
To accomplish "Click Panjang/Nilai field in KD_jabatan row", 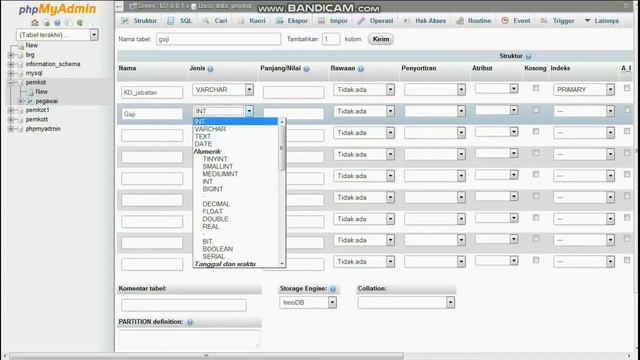I will point(293,92).
